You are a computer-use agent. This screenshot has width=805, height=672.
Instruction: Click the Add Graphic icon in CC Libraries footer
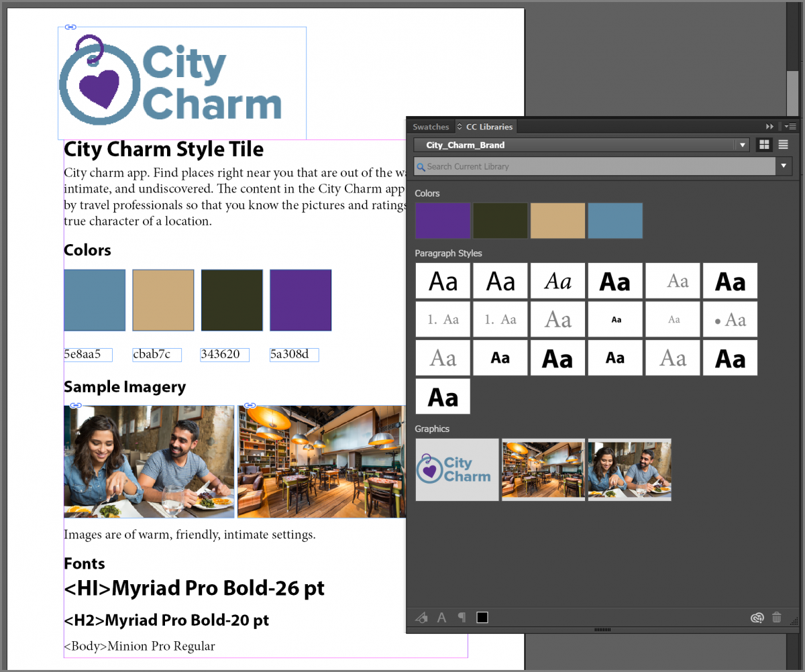pos(421,618)
